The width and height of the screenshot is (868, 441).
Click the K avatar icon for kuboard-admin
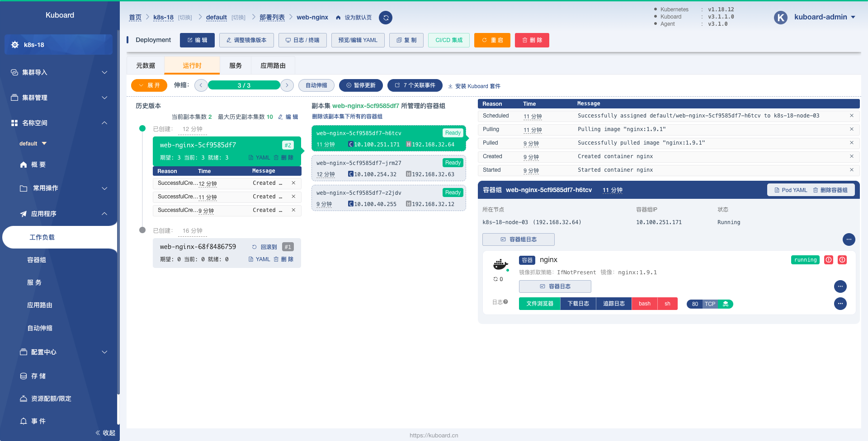(780, 18)
